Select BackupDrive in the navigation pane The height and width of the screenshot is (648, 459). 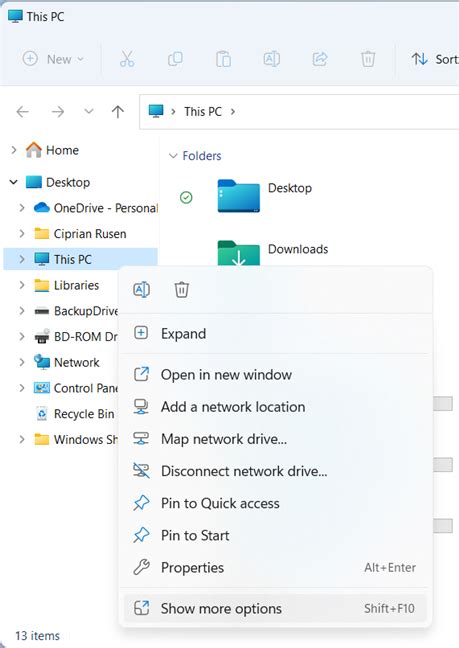[x=76, y=311]
